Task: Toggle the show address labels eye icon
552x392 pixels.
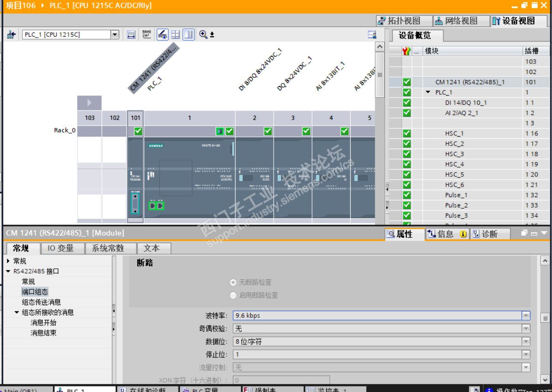Action: click(163, 35)
